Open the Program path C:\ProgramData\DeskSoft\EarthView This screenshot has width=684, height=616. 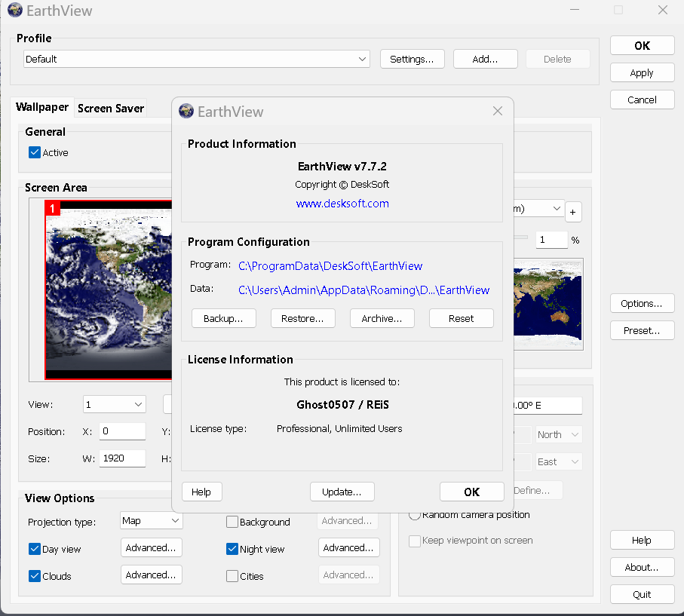coord(330,265)
